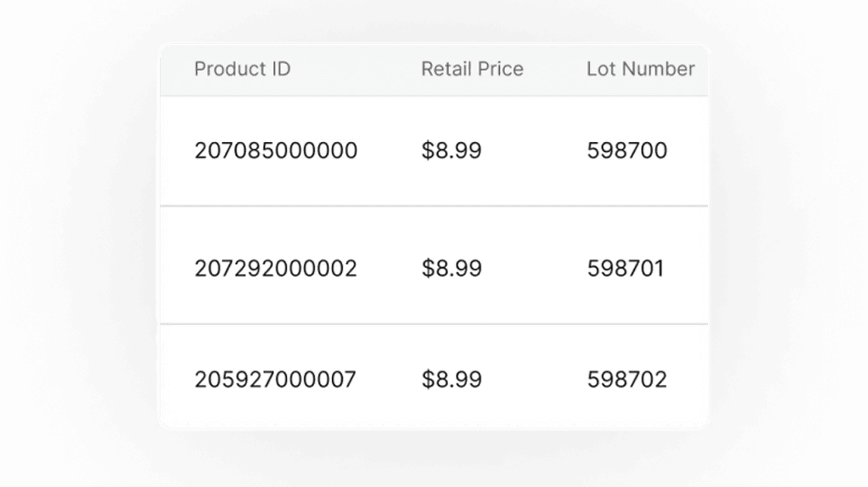Screen dimensions: 868x487
Task: Click empty space between 205927000007 and its price
Action: [389, 379]
